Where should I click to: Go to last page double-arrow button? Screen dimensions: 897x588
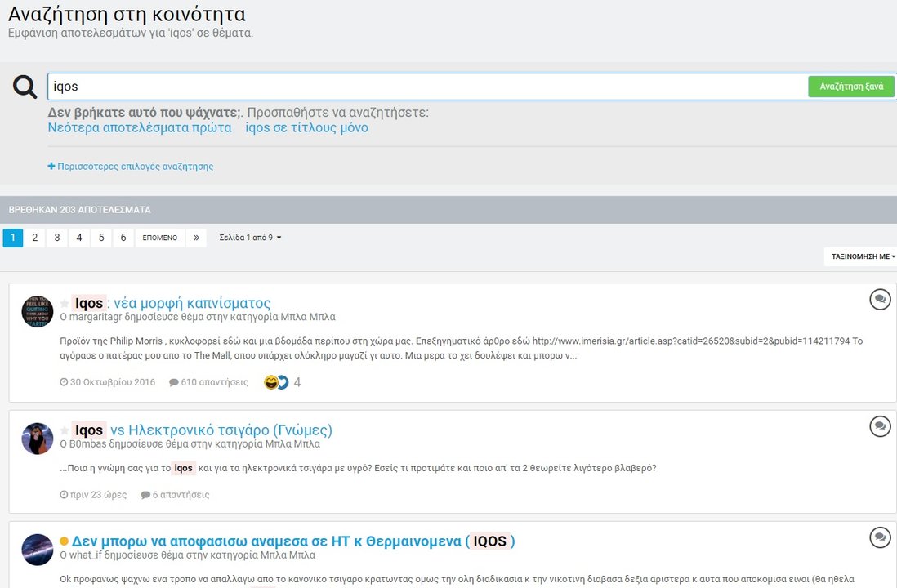[x=196, y=238]
